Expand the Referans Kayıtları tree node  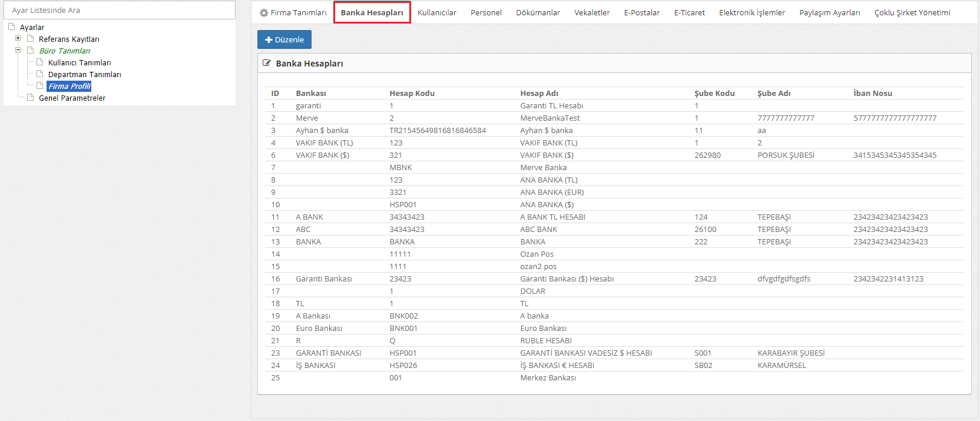click(x=18, y=38)
